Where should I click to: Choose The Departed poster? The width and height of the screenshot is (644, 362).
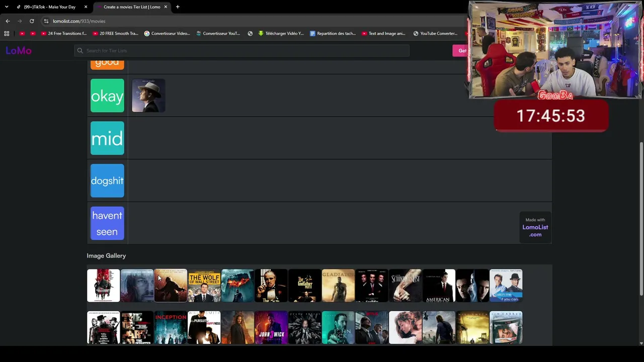(x=137, y=328)
